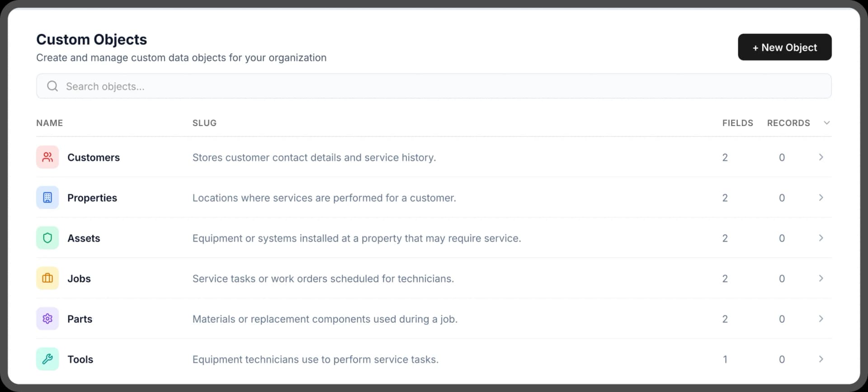868x392 pixels.
Task: Click the Tools wrench icon
Action: pos(47,359)
